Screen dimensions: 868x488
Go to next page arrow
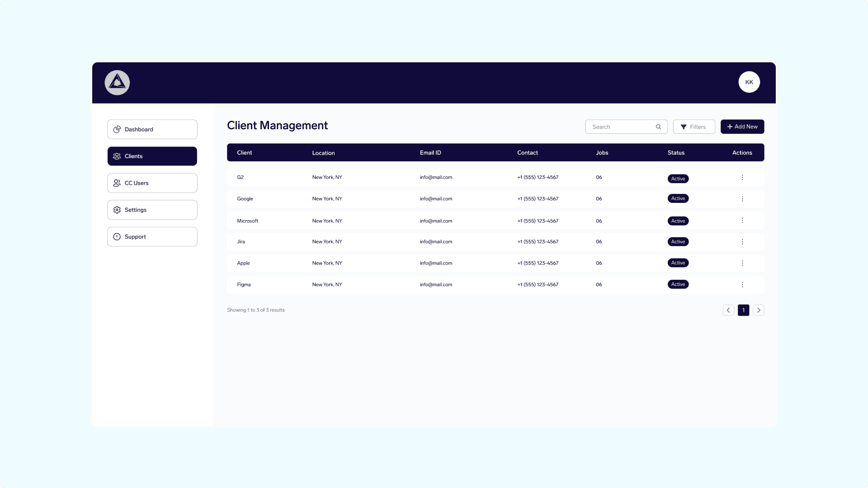[759, 310]
